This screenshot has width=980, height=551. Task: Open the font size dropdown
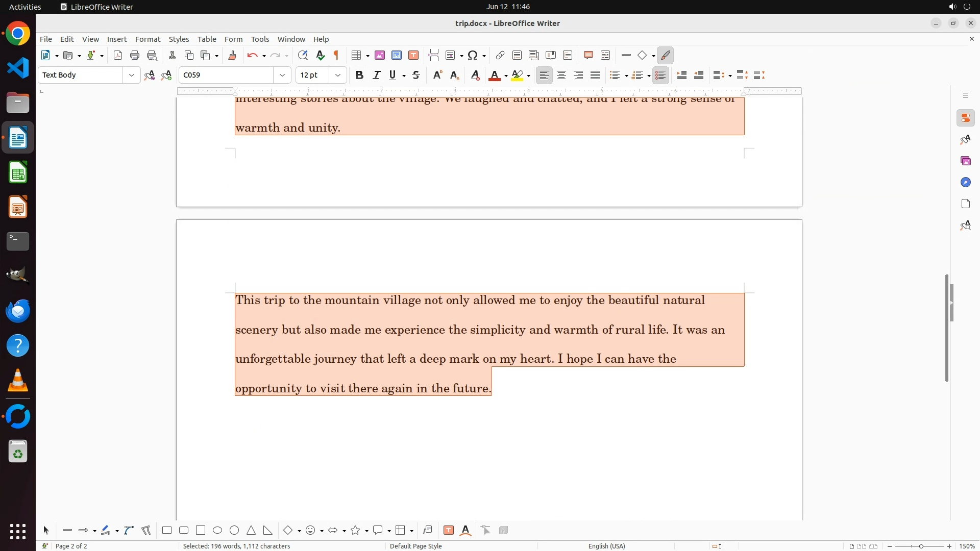[x=338, y=76]
